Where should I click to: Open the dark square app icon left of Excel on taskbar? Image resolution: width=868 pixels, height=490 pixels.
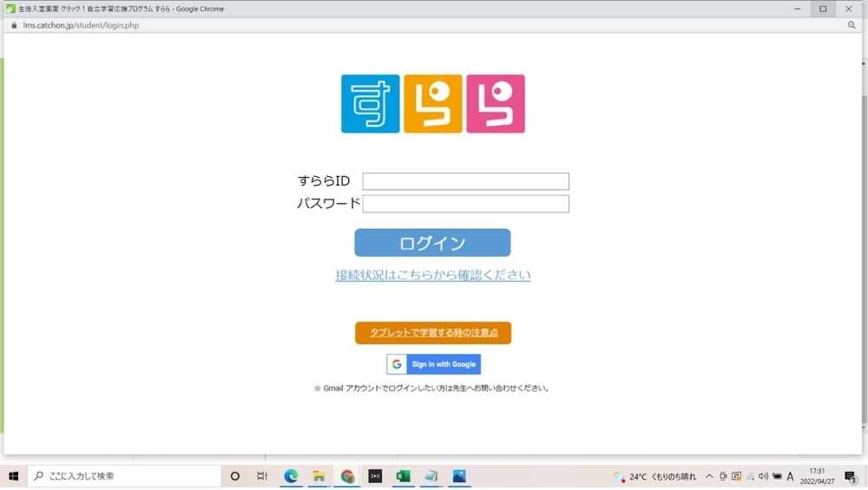[x=375, y=476]
